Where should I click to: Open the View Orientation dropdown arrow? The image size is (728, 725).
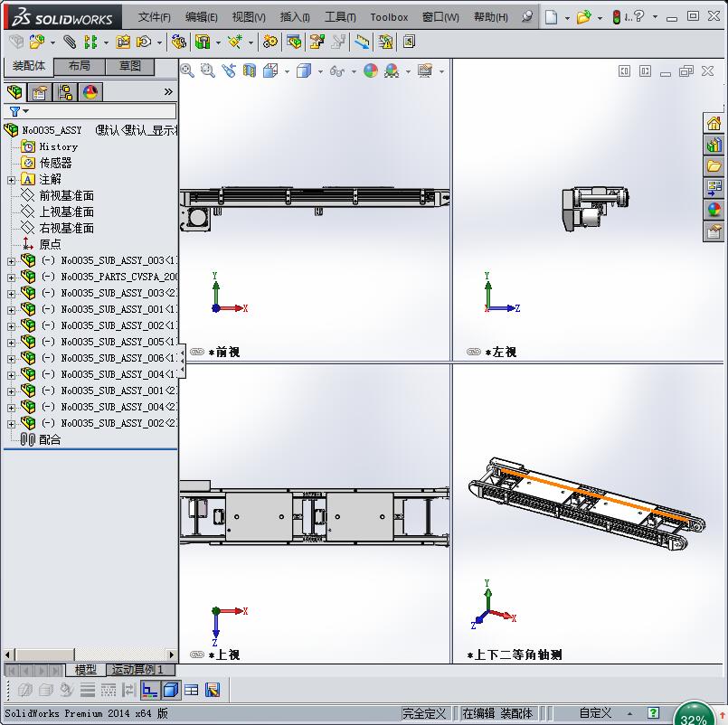pyautogui.click(x=287, y=71)
